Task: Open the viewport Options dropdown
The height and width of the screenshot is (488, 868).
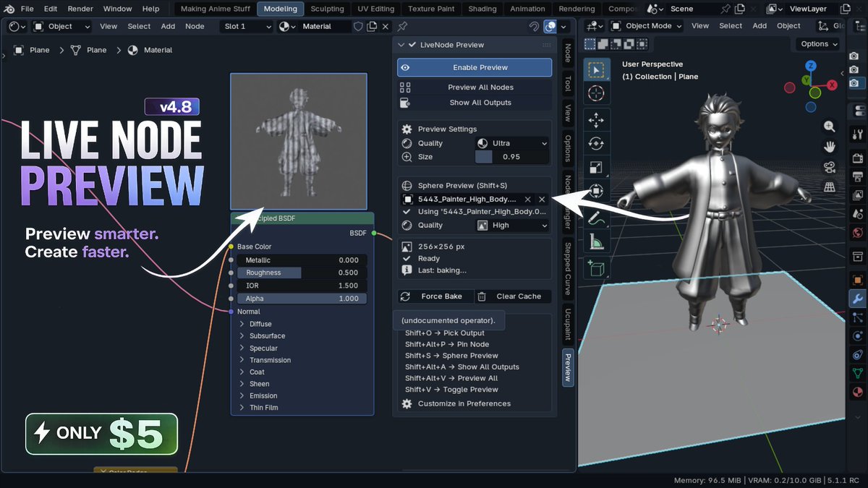Action: (818, 44)
